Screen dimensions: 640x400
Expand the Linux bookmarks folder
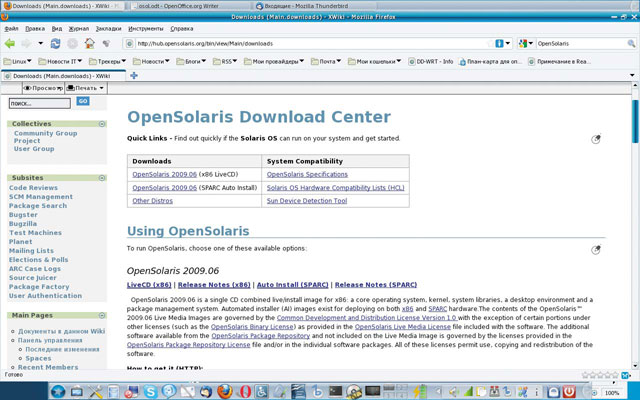(18, 62)
